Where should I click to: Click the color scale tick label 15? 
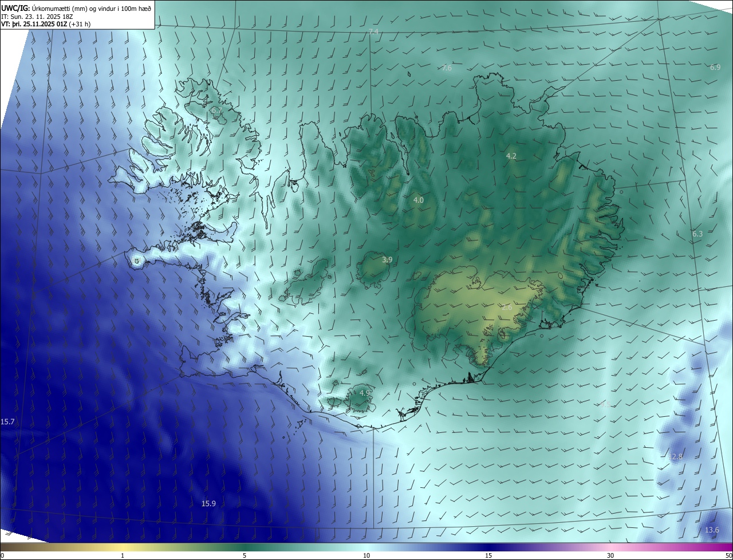[488, 555]
